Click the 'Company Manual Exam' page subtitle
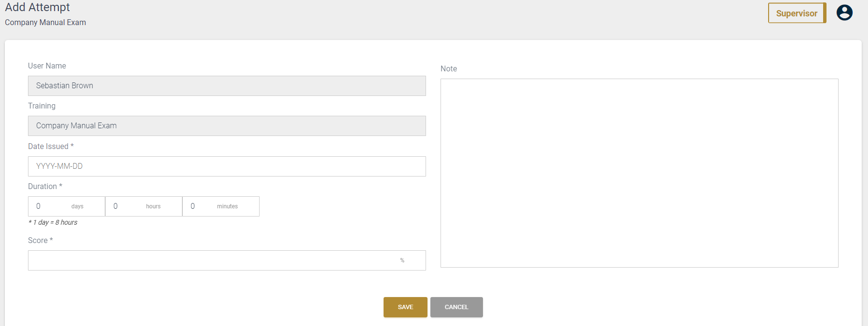Image resolution: width=868 pixels, height=326 pixels. [x=45, y=23]
